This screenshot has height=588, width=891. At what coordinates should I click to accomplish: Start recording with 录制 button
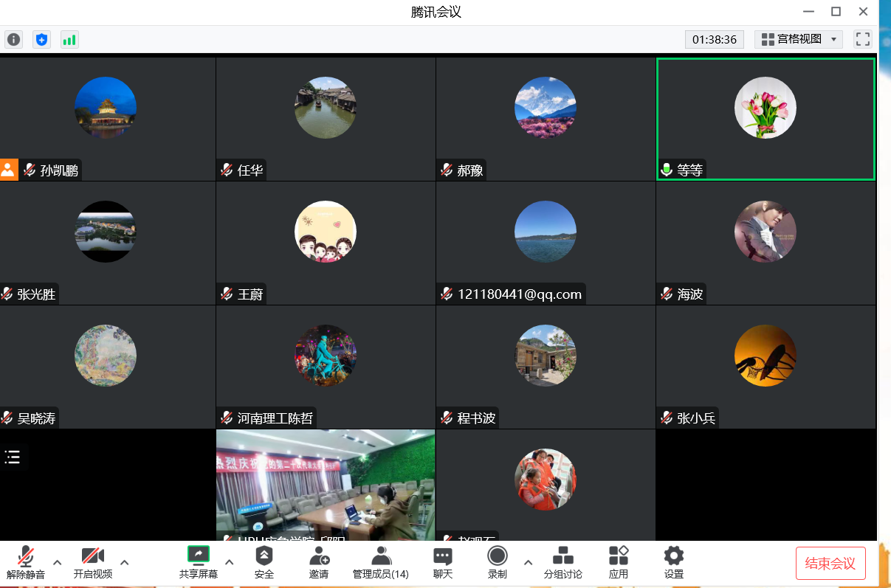tap(498, 562)
